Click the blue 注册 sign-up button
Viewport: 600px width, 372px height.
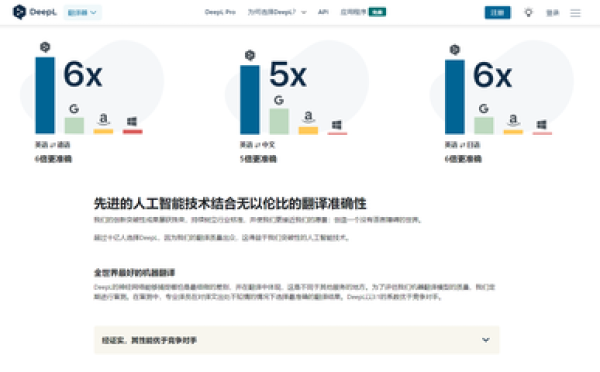pyautogui.click(x=497, y=13)
